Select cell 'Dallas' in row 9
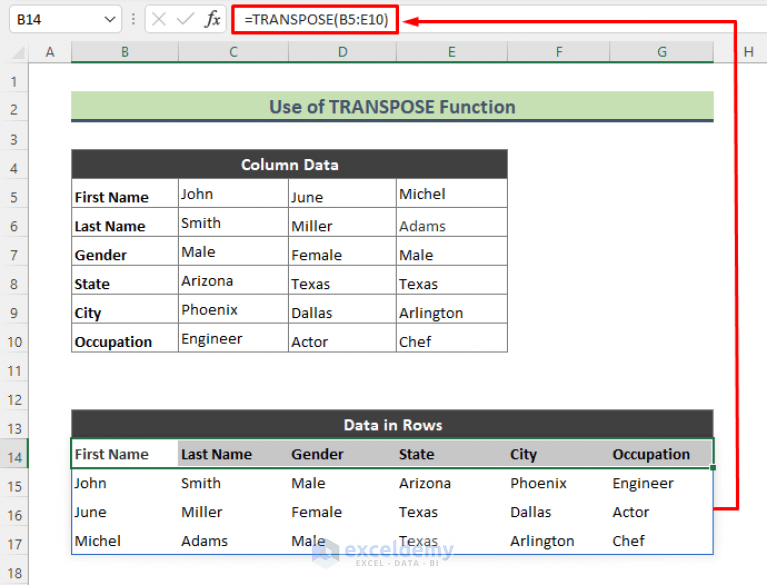767x585 pixels. click(x=342, y=309)
